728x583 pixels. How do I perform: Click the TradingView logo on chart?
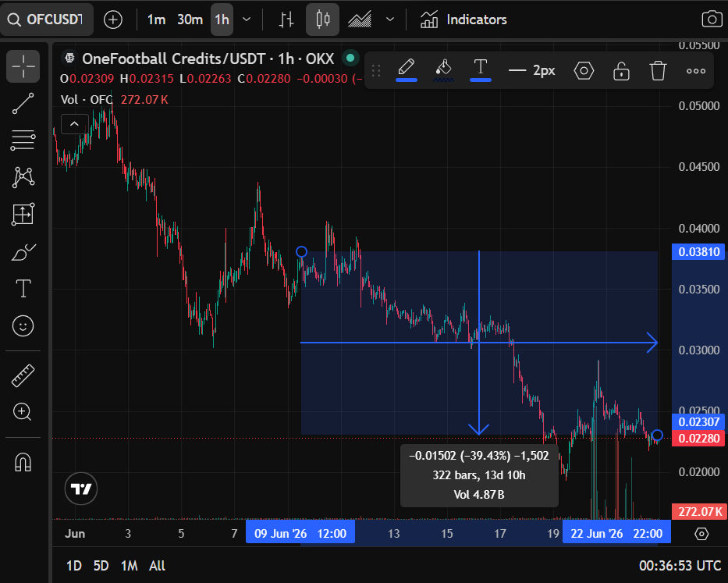(x=81, y=489)
